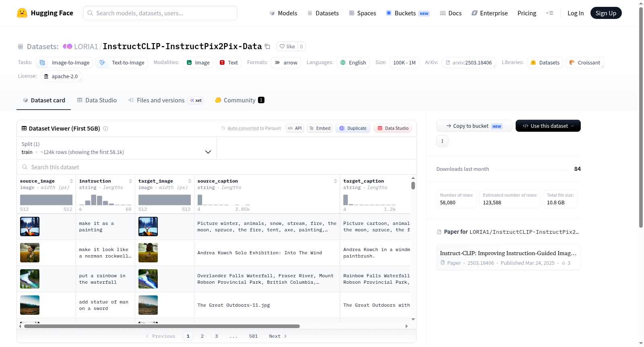Viewport: 644px width, 347px height.
Task: Upvote the Instruct-CLIP paper
Action: point(566,263)
